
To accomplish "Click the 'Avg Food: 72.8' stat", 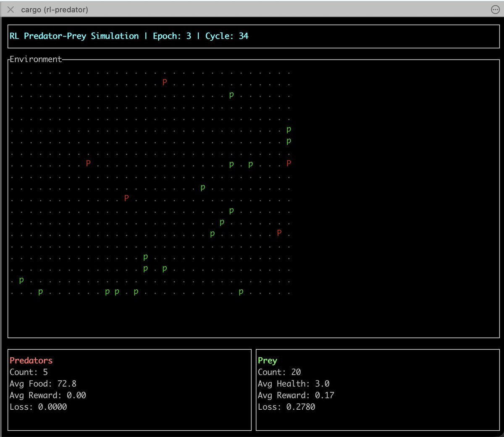I will tap(43, 384).
